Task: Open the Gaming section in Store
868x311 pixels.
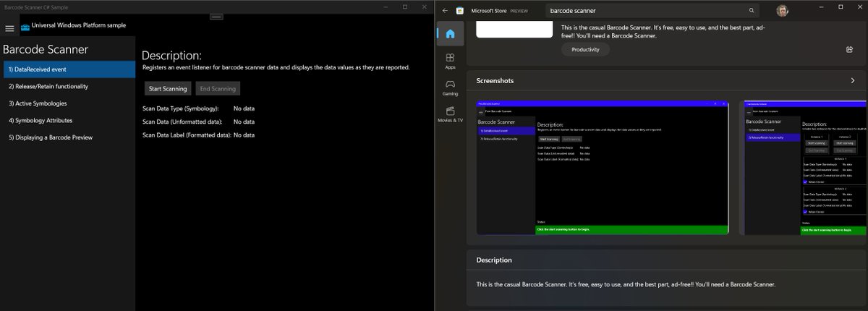Action: (450, 88)
